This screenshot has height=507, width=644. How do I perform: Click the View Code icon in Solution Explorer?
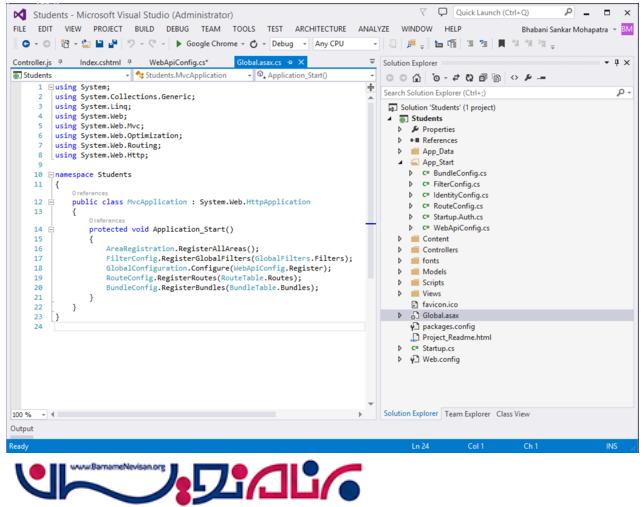(x=513, y=77)
